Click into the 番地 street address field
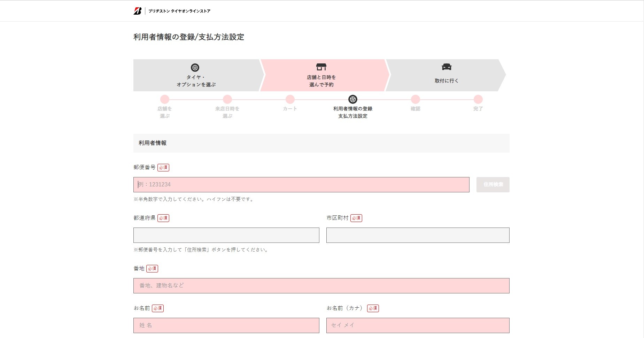The width and height of the screenshot is (644, 338). click(321, 286)
